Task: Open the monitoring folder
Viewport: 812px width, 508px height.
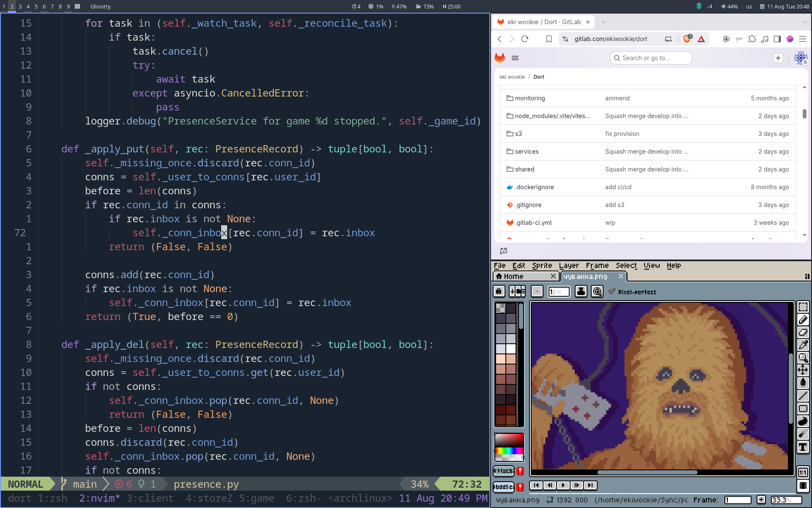Action: coord(530,98)
